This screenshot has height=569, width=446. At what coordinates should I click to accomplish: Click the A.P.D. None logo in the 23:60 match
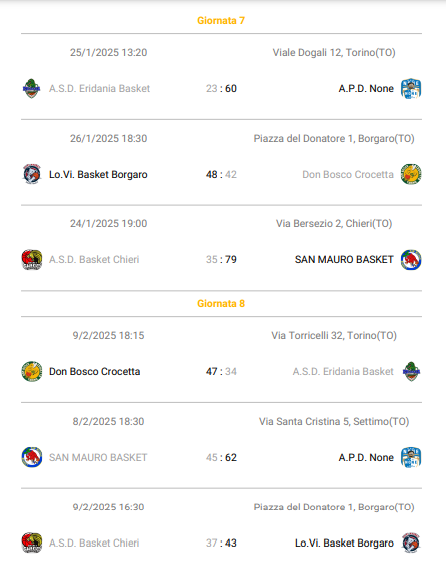411,89
